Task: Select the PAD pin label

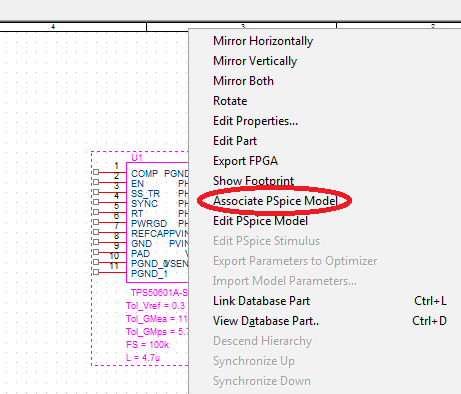Action: [140, 254]
